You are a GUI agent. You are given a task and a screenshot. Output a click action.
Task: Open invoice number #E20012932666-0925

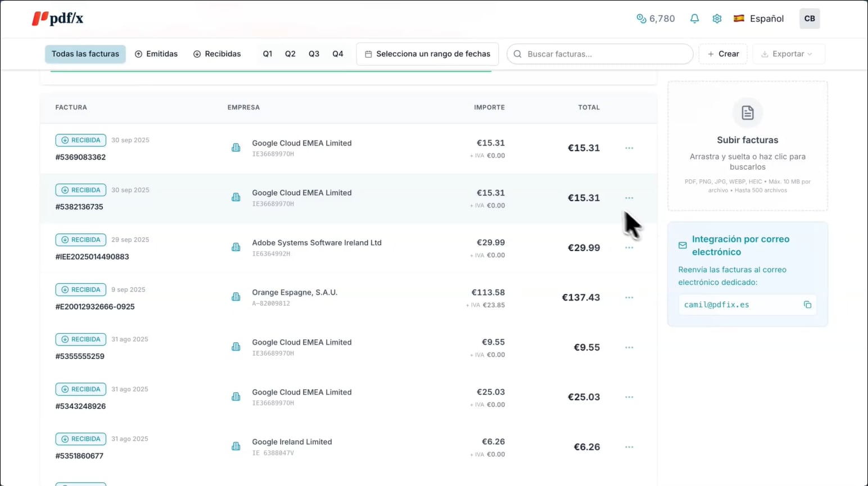pos(95,307)
